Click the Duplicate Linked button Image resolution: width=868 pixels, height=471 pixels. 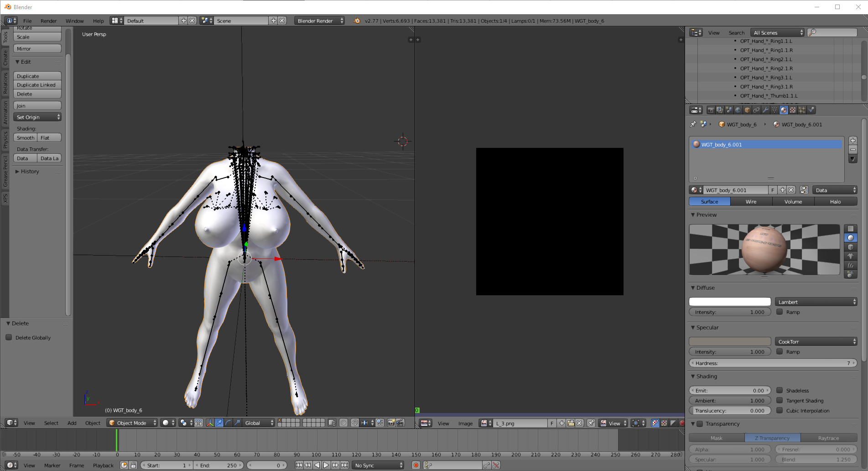[37, 85]
